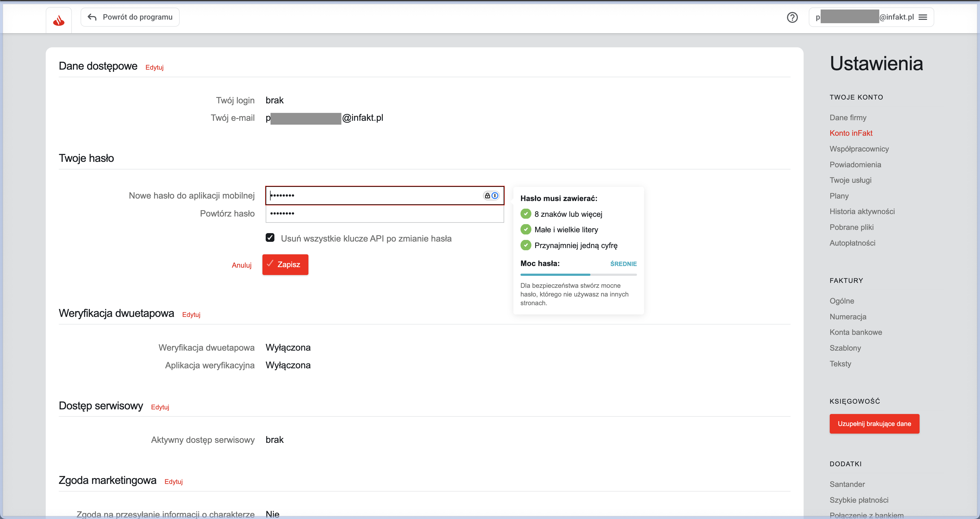The width and height of the screenshot is (980, 519).
Task: Edit Weryfikacja dwuetapowa section
Action: 191,314
